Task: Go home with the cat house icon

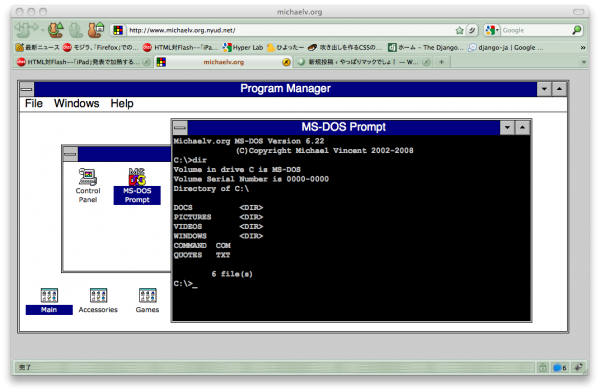Action: click(x=96, y=29)
